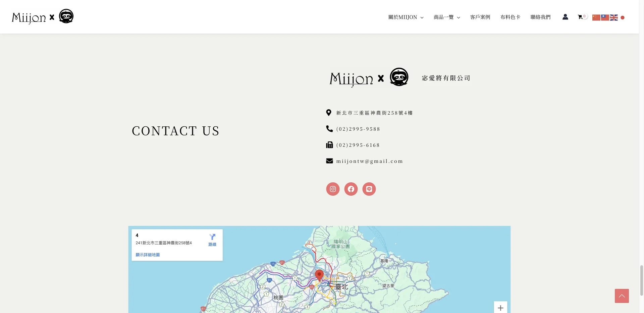This screenshot has width=644, height=313.
Task: Click the 顯示詳細地圖 link
Action: tap(148, 255)
